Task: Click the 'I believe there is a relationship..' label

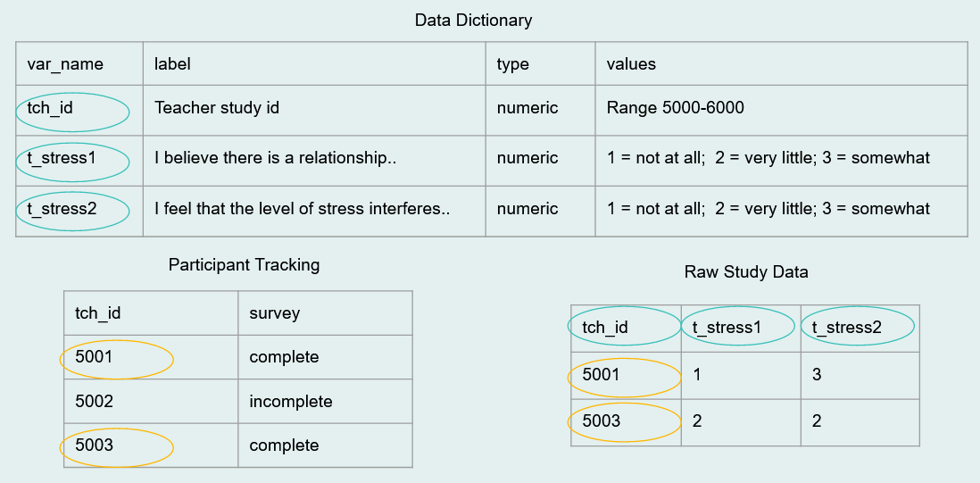Action: tap(277, 159)
